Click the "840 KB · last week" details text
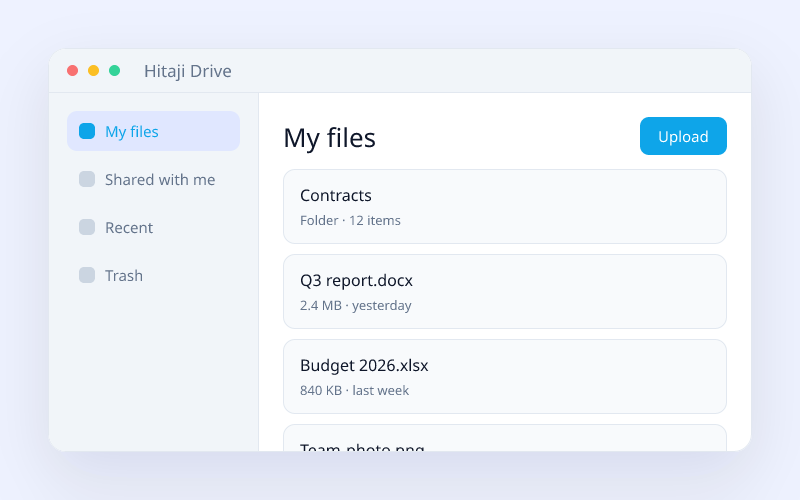The height and width of the screenshot is (500, 800). click(x=354, y=390)
